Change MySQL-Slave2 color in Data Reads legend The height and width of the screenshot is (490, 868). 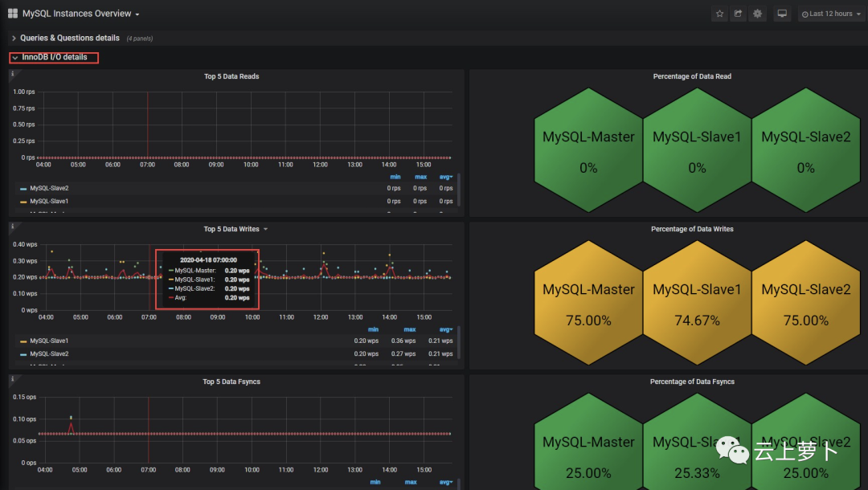tap(23, 189)
